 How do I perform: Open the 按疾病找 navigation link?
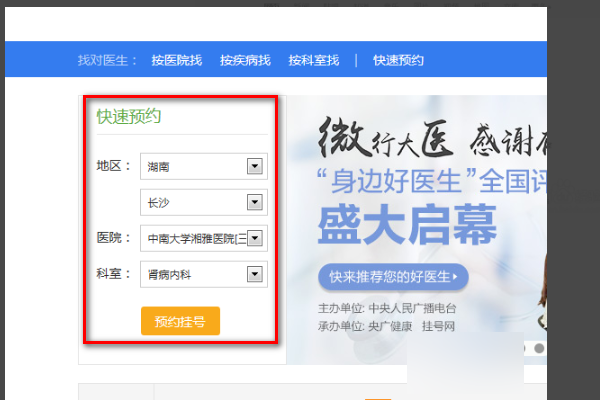coord(245,60)
